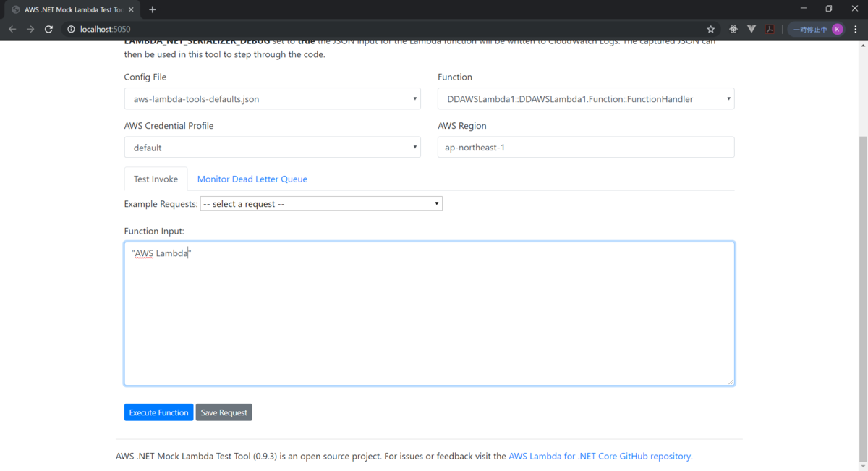Open the Adobe Acrobat PDF extension icon
This screenshot has width=868, height=471.
770,29
